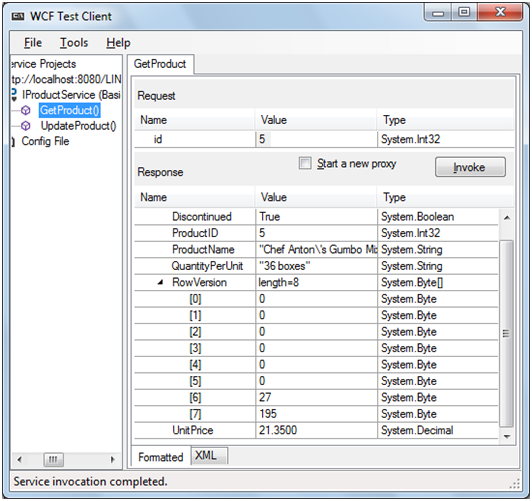The width and height of the screenshot is (532, 501).
Task: Open the Tools menu
Action: tap(74, 43)
